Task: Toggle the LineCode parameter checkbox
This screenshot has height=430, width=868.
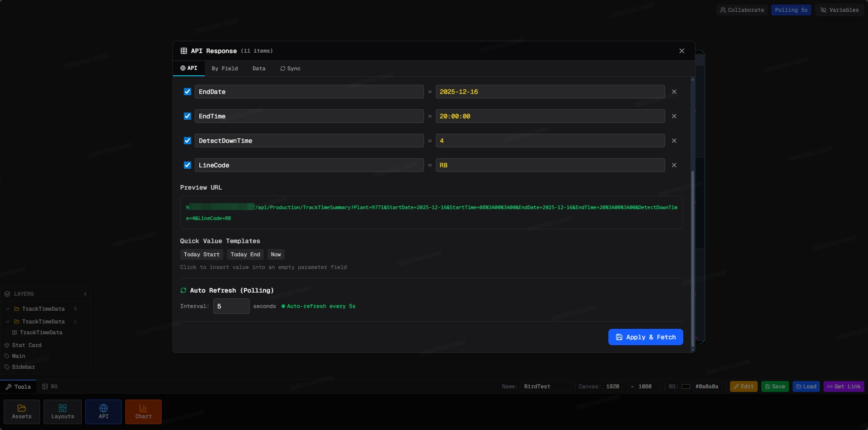Action: pos(187,165)
